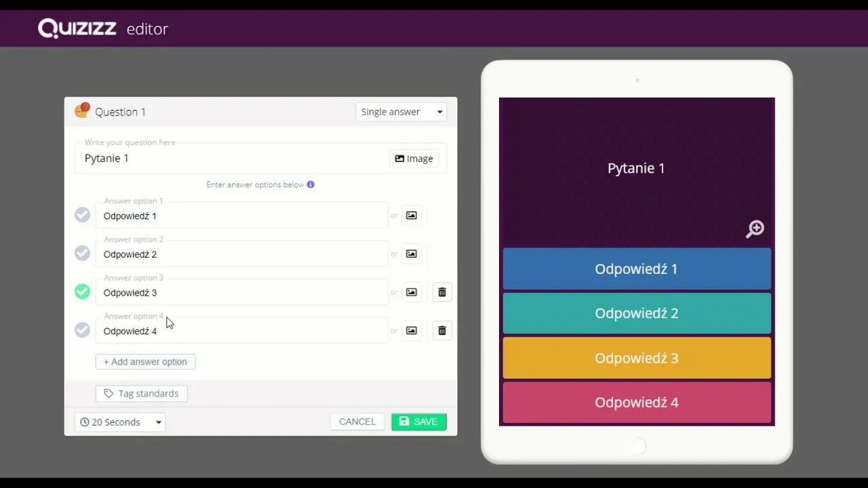Click Add answer option button

(145, 362)
